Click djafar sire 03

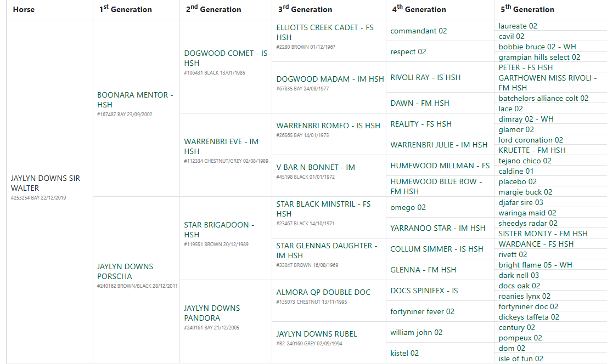(520, 202)
